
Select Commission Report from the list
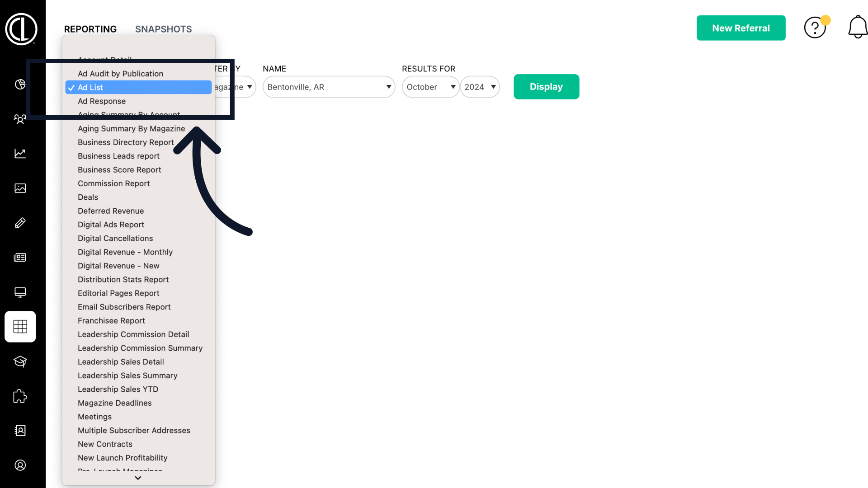coord(113,183)
